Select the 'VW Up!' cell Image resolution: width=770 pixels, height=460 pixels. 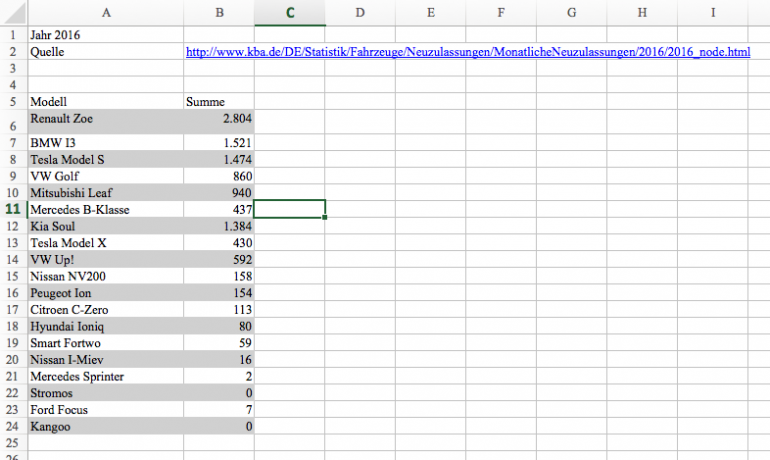tap(106, 260)
